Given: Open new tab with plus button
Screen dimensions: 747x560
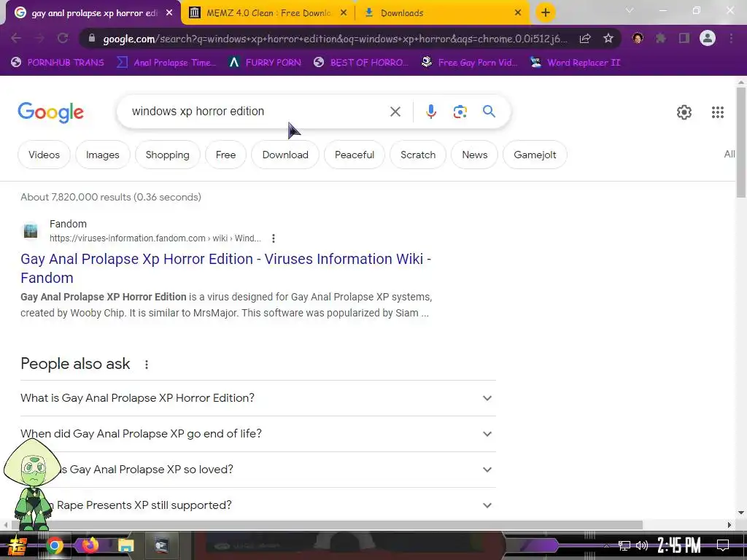Looking at the screenshot, I should click(546, 12).
